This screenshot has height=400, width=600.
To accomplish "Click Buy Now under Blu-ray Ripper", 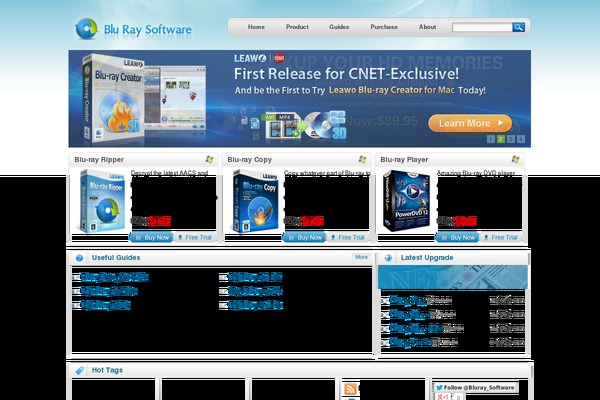I will pos(152,237).
